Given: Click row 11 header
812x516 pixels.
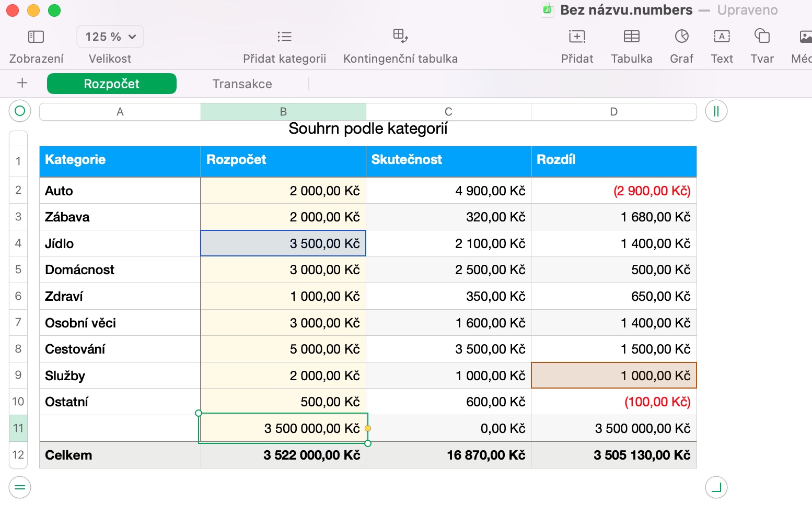Looking at the screenshot, I should point(18,428).
